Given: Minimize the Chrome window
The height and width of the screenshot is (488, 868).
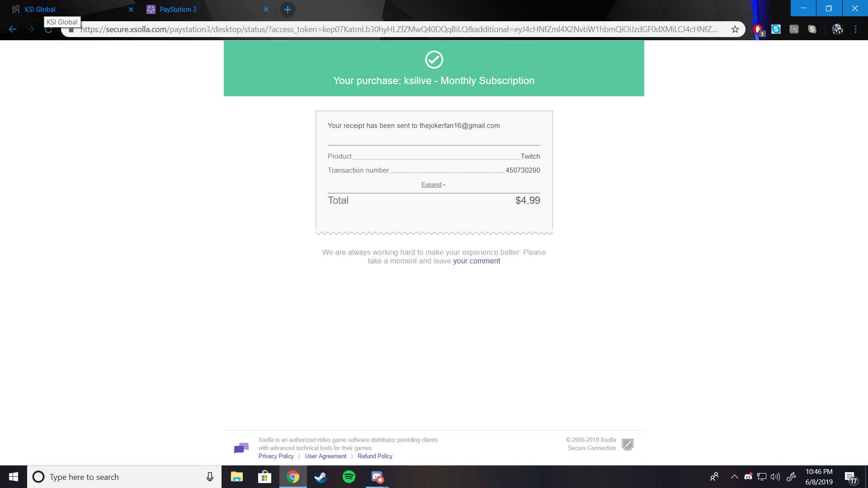Looking at the screenshot, I should pos(803,8).
